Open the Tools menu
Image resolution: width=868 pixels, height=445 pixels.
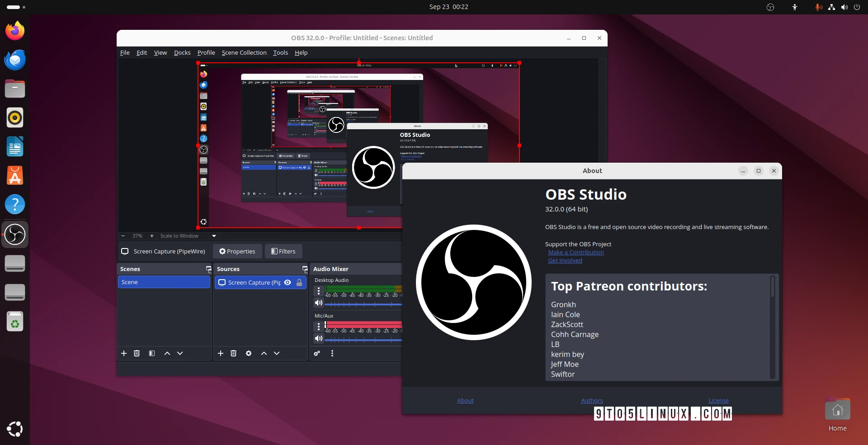(280, 52)
